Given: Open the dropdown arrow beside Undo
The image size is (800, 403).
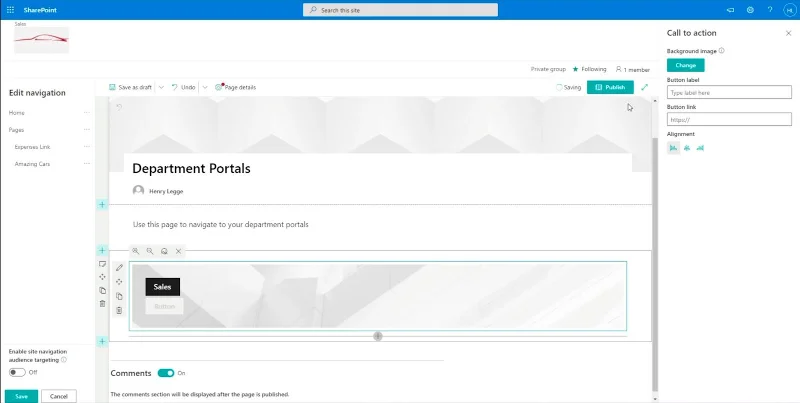Looking at the screenshot, I should [205, 87].
